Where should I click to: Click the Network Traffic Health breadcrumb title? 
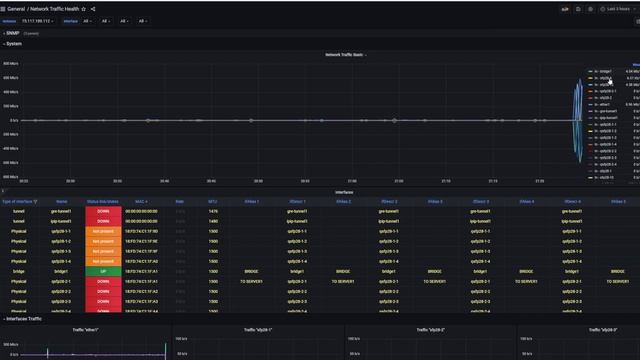click(54, 9)
